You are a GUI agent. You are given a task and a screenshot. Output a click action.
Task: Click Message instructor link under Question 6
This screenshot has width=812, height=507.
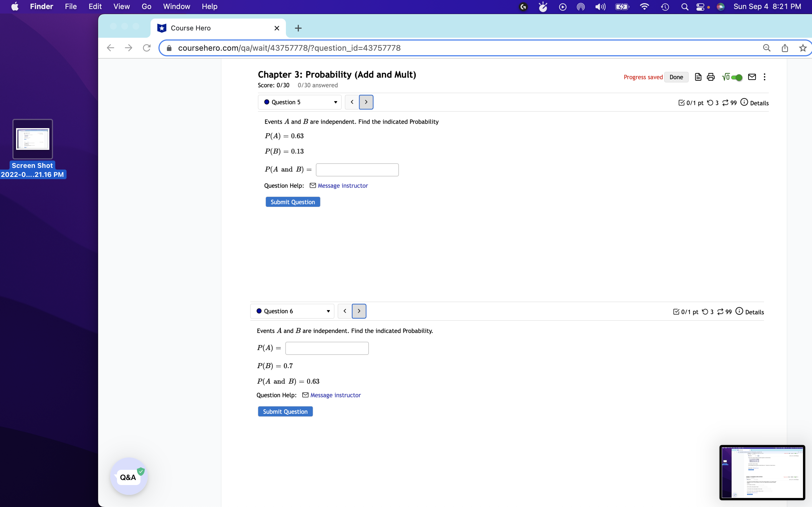coord(335,395)
